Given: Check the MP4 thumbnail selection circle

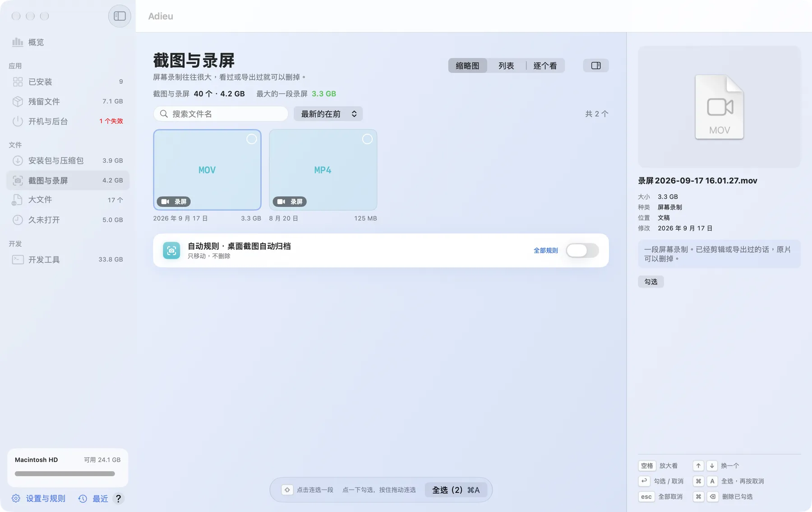Looking at the screenshot, I should pyautogui.click(x=368, y=139).
